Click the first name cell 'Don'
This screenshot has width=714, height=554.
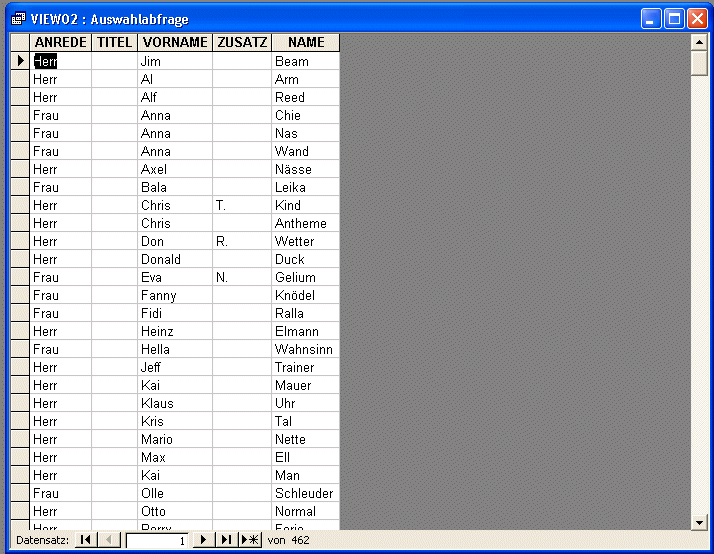click(x=175, y=241)
